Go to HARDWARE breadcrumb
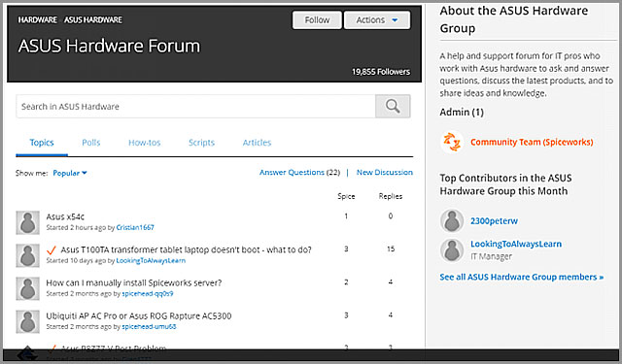 37,19
